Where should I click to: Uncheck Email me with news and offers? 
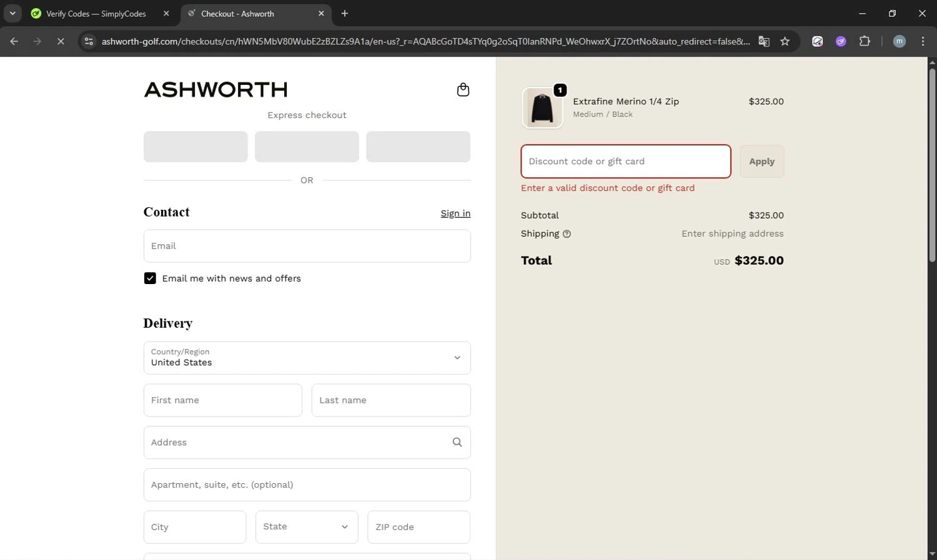[150, 278]
